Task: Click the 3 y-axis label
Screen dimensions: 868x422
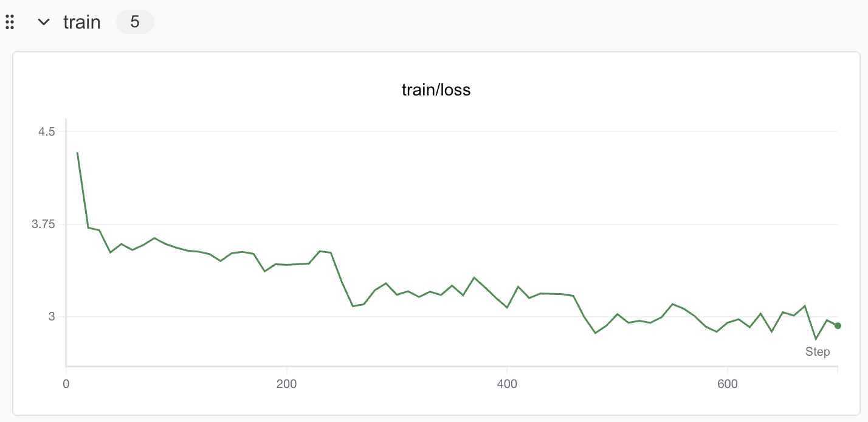Action: pyautogui.click(x=52, y=317)
